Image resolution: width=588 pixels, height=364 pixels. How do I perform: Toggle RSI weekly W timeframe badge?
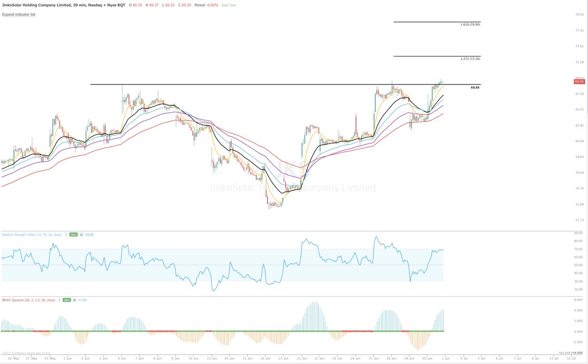81,235
